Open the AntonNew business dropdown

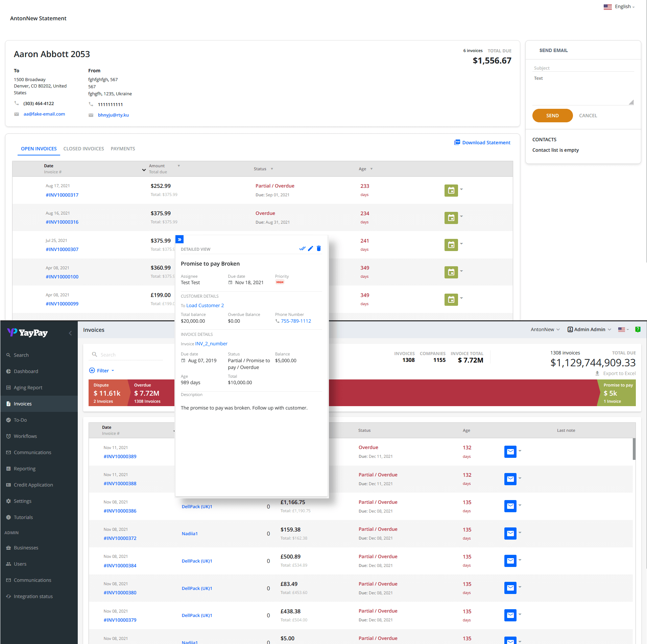pos(545,329)
